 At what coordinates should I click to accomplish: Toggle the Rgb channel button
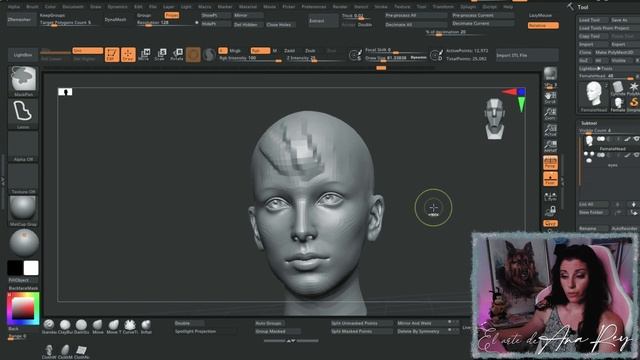coord(260,51)
